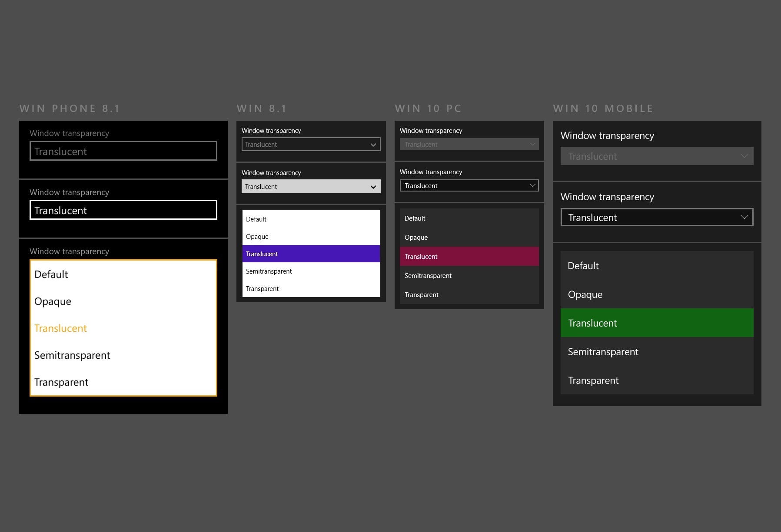Select Opaque in Win Phone 8.1 list

coord(123,301)
